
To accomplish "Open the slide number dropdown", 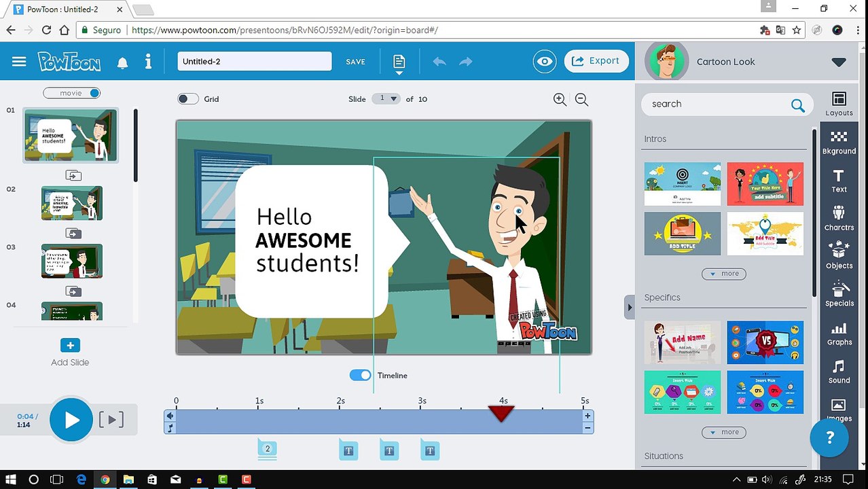I will (x=386, y=98).
